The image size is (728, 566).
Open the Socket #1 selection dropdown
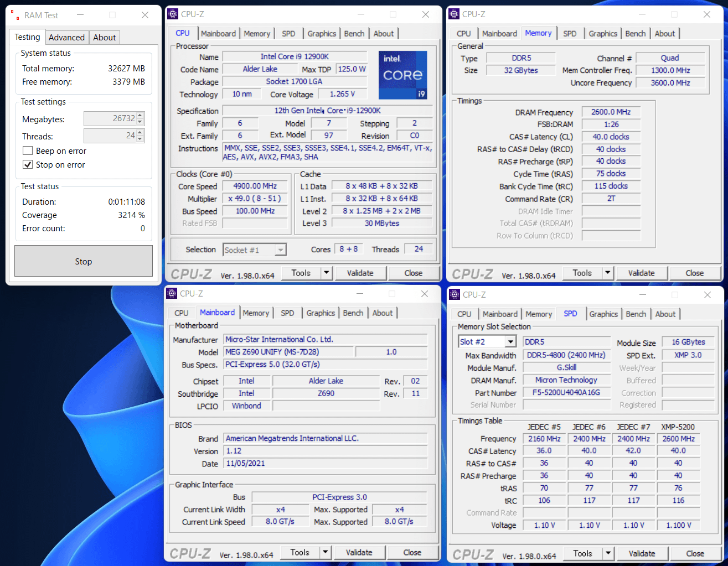click(281, 250)
